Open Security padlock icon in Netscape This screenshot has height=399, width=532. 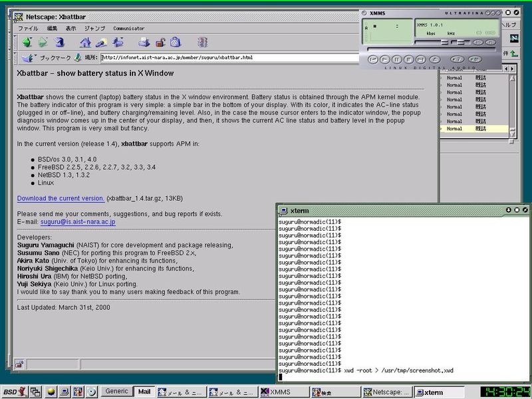160,43
